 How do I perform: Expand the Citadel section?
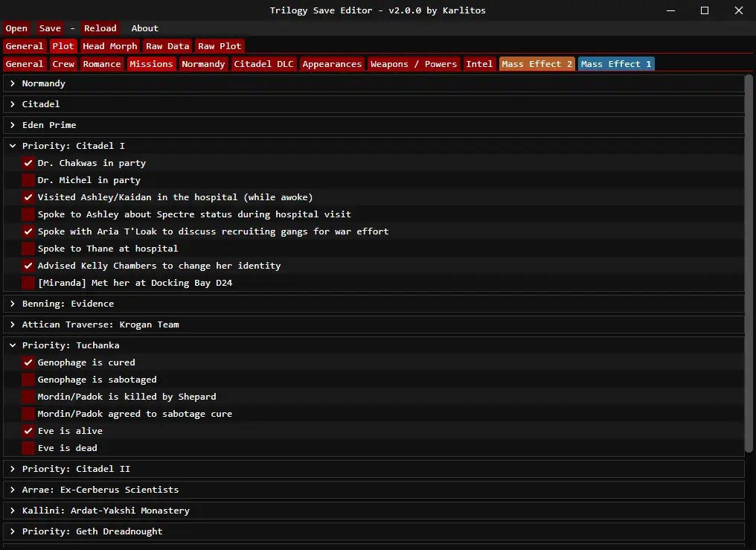374,104
